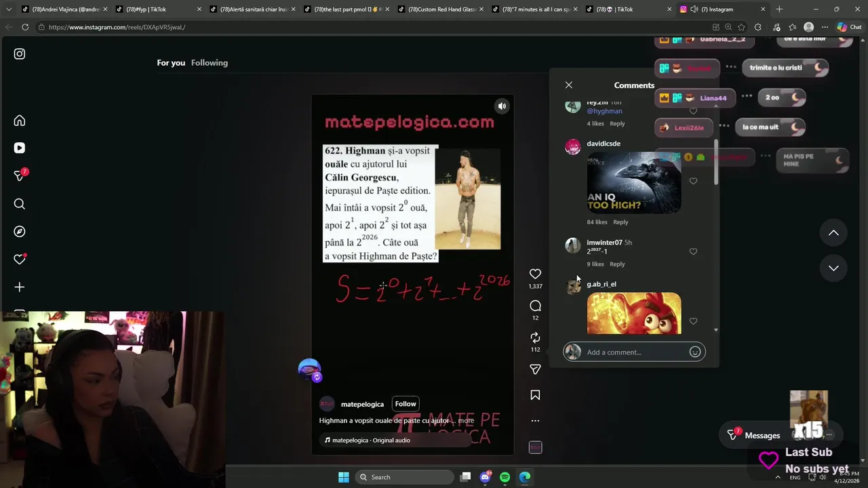Switch to the '7 minutes is all I can' tab
Screen dimensions: 868x488
click(534, 9)
